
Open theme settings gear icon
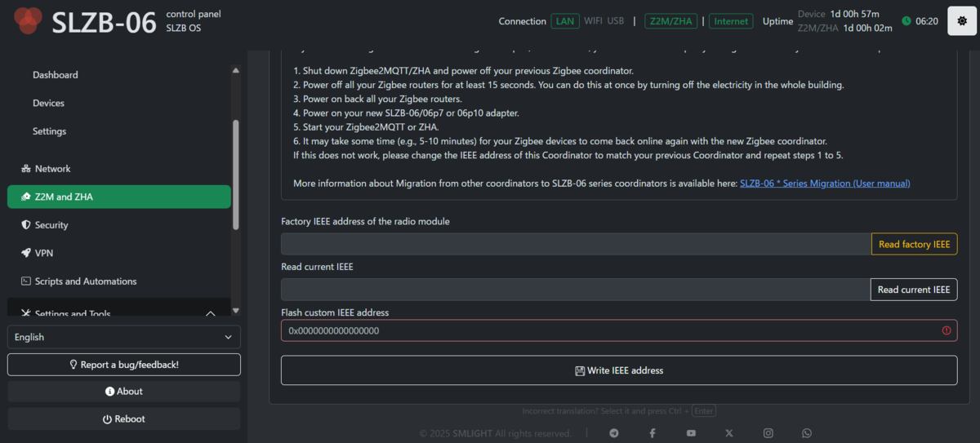click(x=962, y=20)
